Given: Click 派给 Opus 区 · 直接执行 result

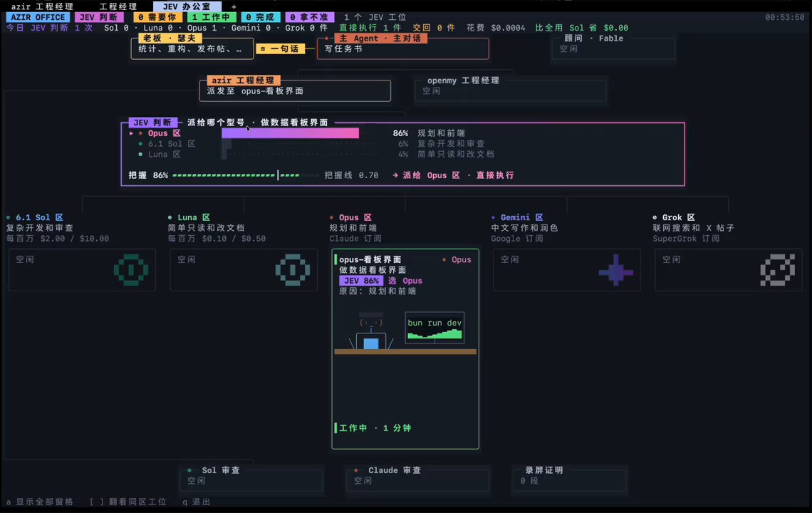Looking at the screenshot, I should [454, 175].
